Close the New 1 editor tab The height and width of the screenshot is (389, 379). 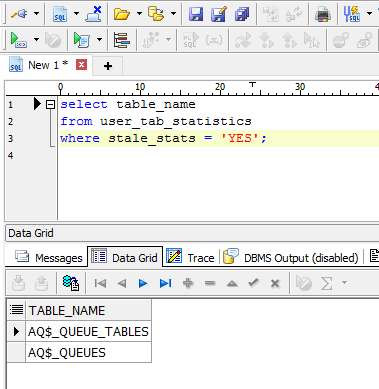81,64
